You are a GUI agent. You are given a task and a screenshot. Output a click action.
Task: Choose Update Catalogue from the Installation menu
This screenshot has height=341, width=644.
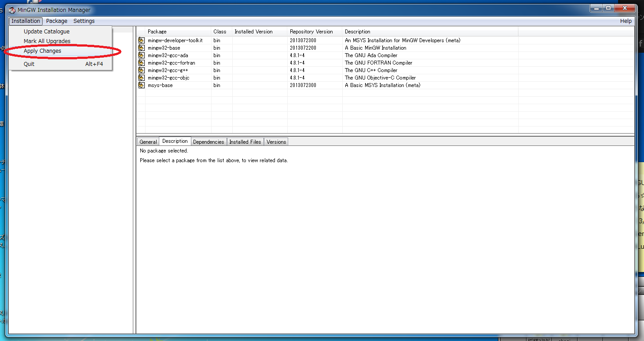pyautogui.click(x=61, y=32)
